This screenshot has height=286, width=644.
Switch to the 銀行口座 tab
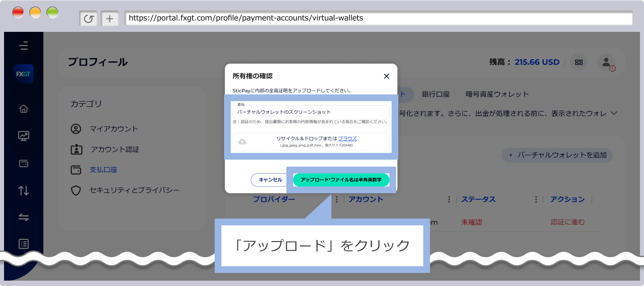click(436, 94)
